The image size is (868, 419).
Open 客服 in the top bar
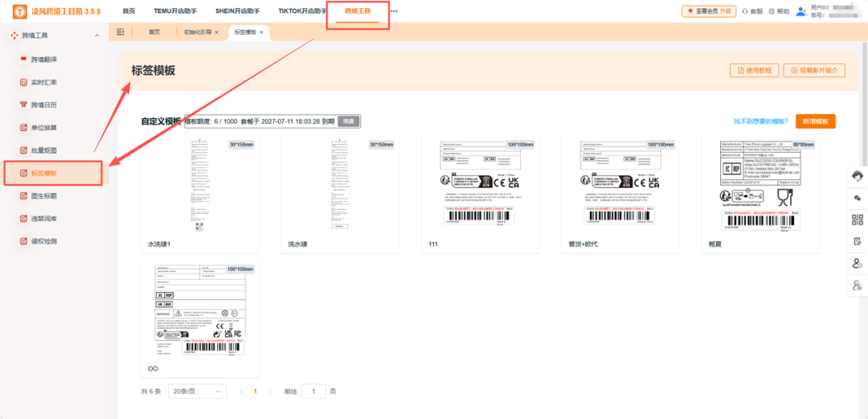751,11
